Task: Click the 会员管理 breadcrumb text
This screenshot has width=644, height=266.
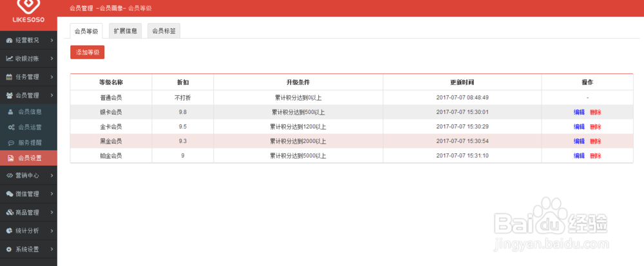Action: [81, 8]
